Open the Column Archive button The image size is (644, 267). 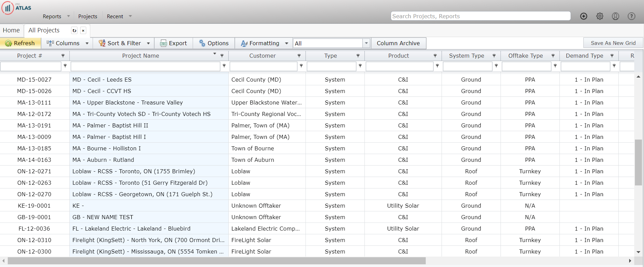coord(398,43)
